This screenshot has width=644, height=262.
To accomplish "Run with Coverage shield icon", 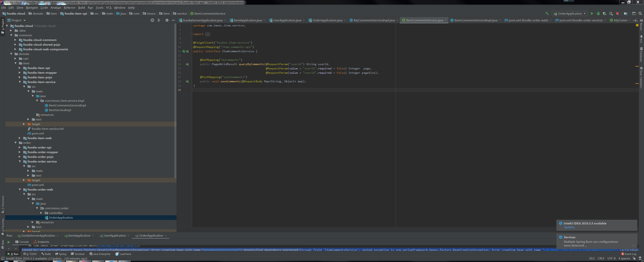I will (604, 13).
